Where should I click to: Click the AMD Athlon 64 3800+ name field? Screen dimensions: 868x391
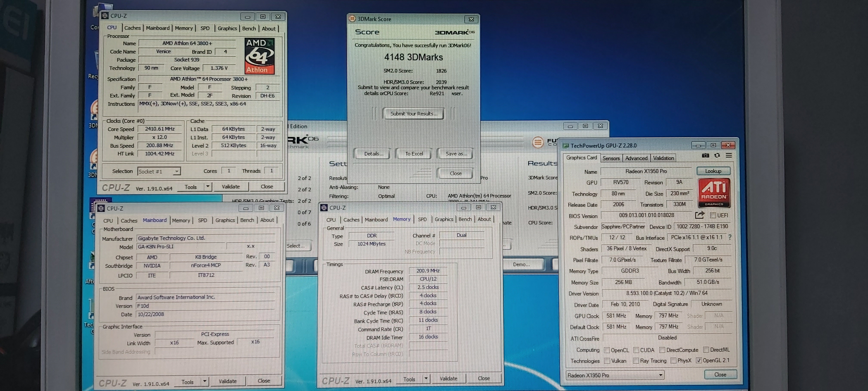187,43
